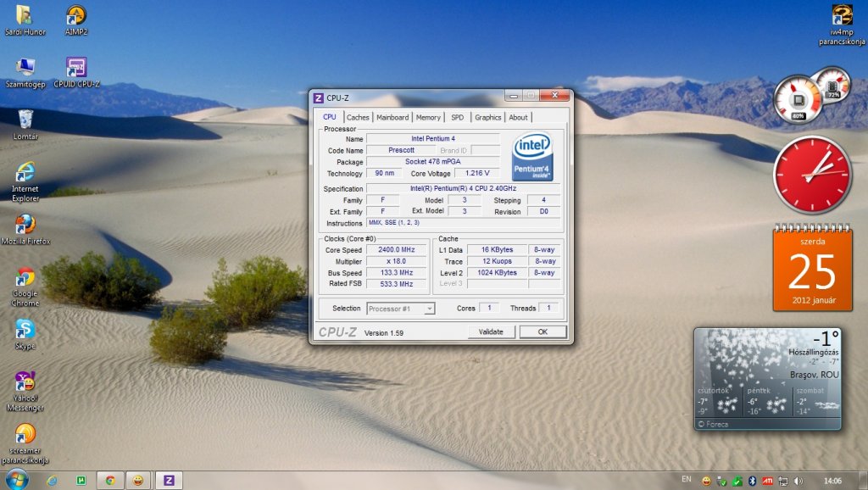Open the SPD tab
Screen dimensions: 868x490
[x=457, y=117]
